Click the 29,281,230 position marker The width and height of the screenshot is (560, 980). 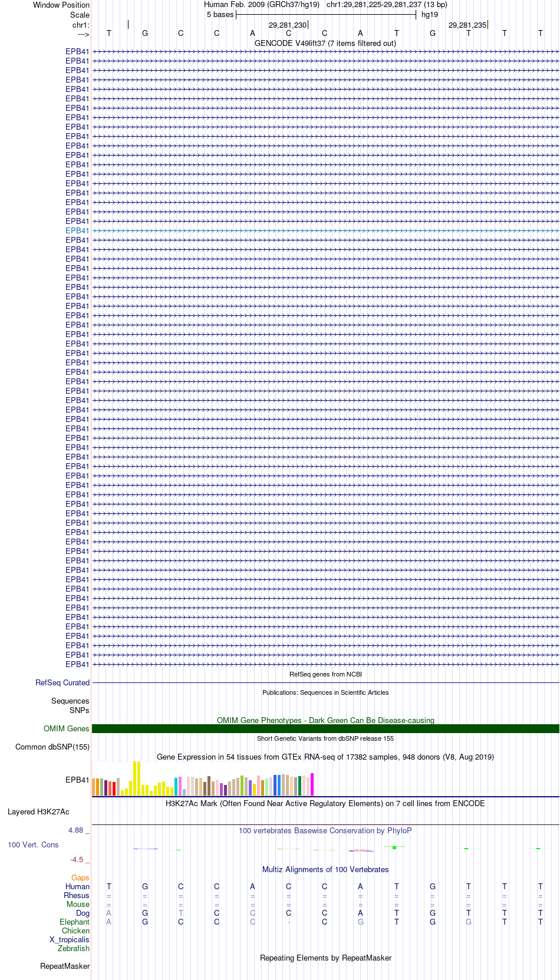[x=288, y=25]
